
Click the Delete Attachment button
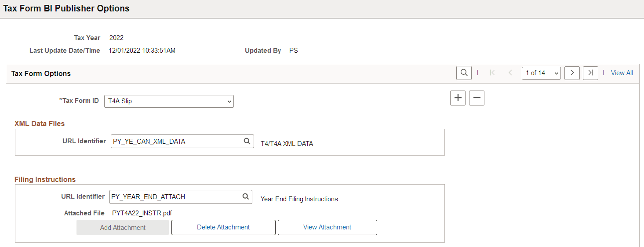(223, 227)
